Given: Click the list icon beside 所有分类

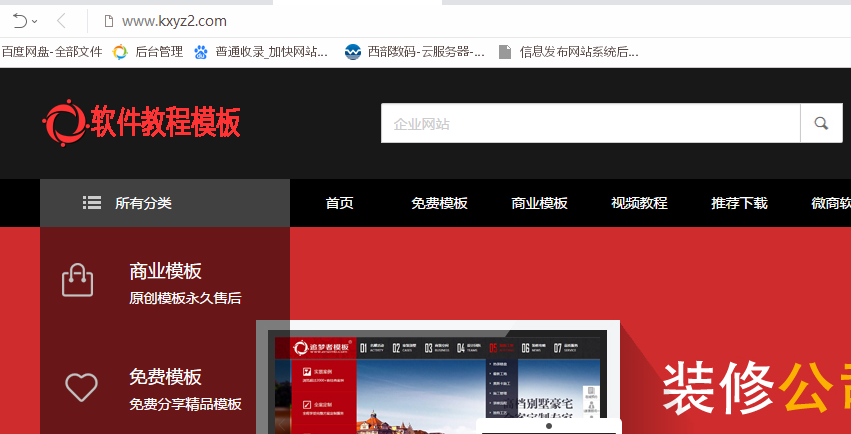Looking at the screenshot, I should click(x=92, y=203).
